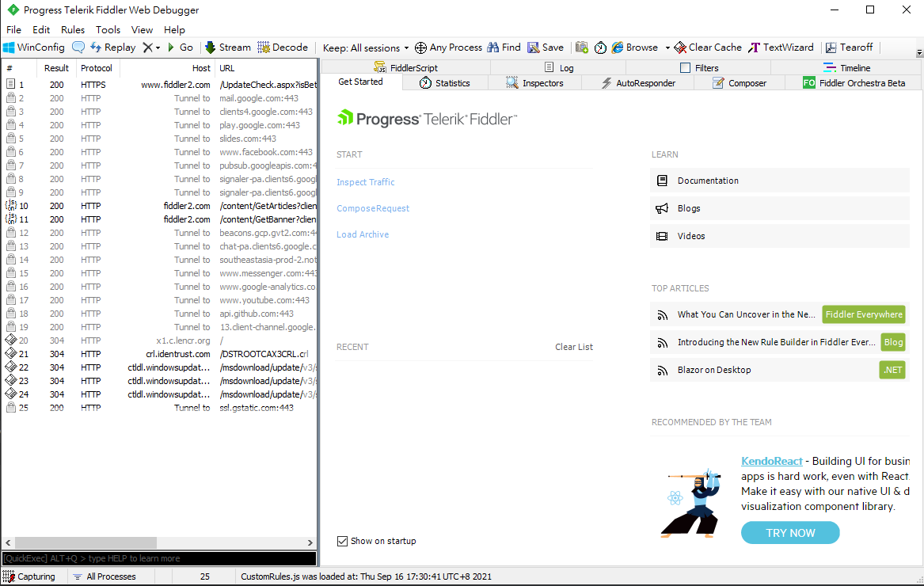This screenshot has height=586, width=924.
Task: Click the Go resume button
Action: click(x=181, y=48)
